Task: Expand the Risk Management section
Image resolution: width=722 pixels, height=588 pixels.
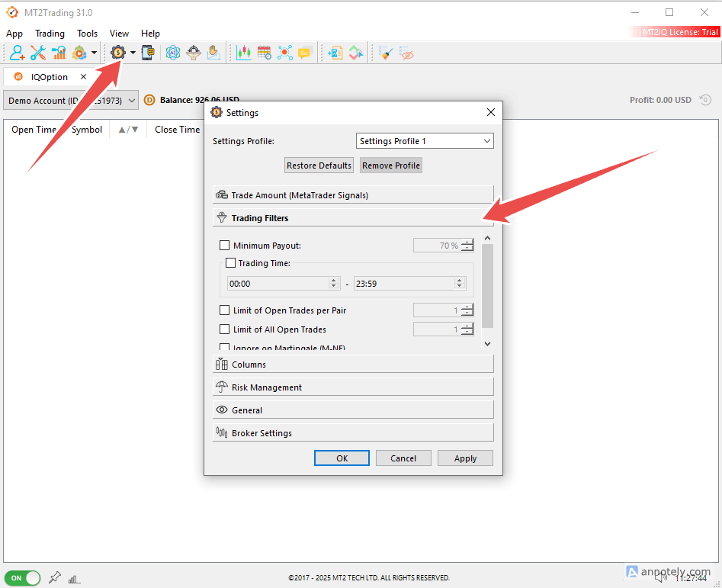Action: pyautogui.click(x=353, y=387)
